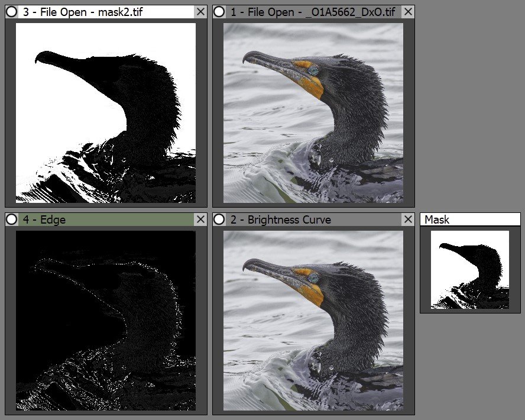
Task: Toggle the circle button on the mask2.tif node
Action: point(11,12)
